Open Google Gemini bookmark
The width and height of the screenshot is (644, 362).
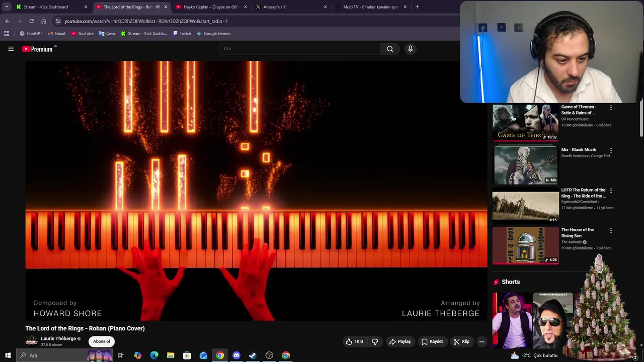coord(213,33)
